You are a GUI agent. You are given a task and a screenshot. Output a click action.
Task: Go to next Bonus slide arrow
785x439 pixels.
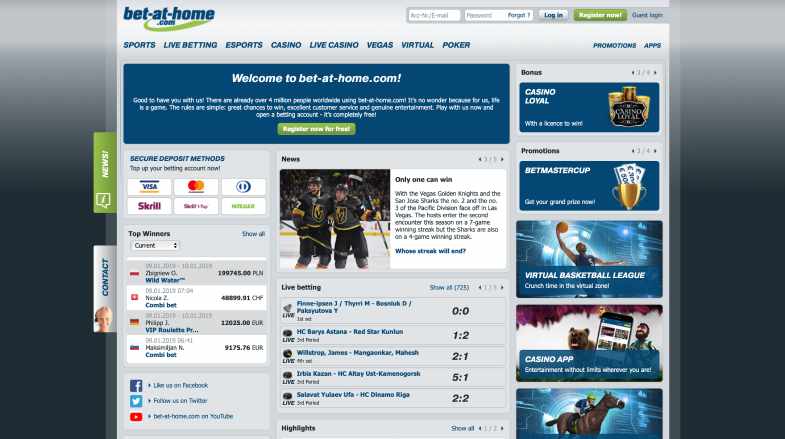click(x=655, y=73)
